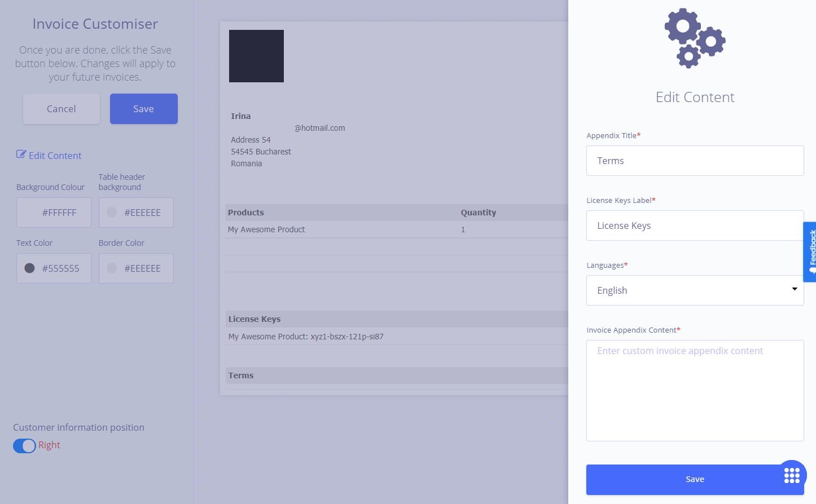This screenshot has height=504, width=816.
Task: Open the Edit Content link
Action: (55, 156)
